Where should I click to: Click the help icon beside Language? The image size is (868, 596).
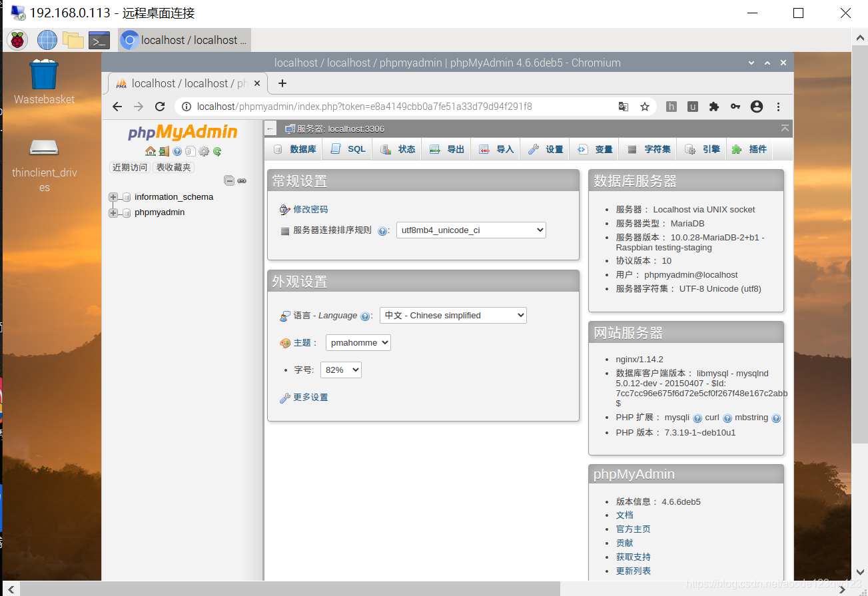click(x=365, y=316)
